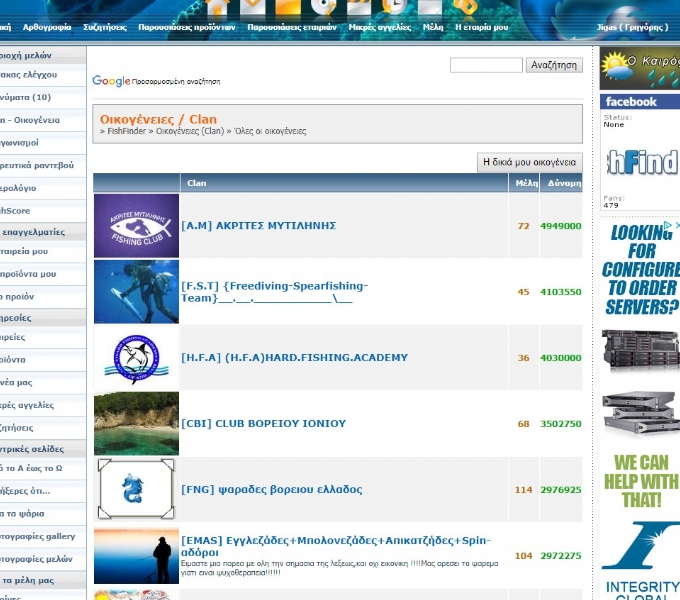
Task: Click the envelope icon in the top banner
Action: (x=252, y=7)
